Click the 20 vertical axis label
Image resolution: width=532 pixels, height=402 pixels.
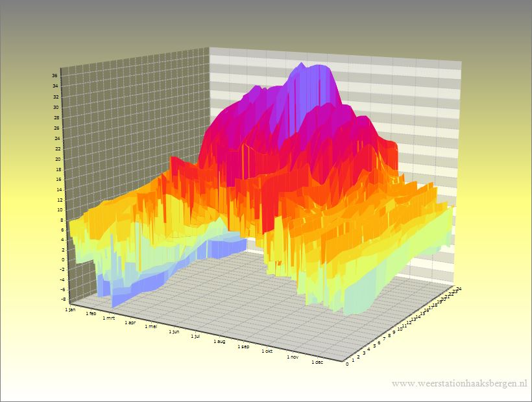pos(58,160)
